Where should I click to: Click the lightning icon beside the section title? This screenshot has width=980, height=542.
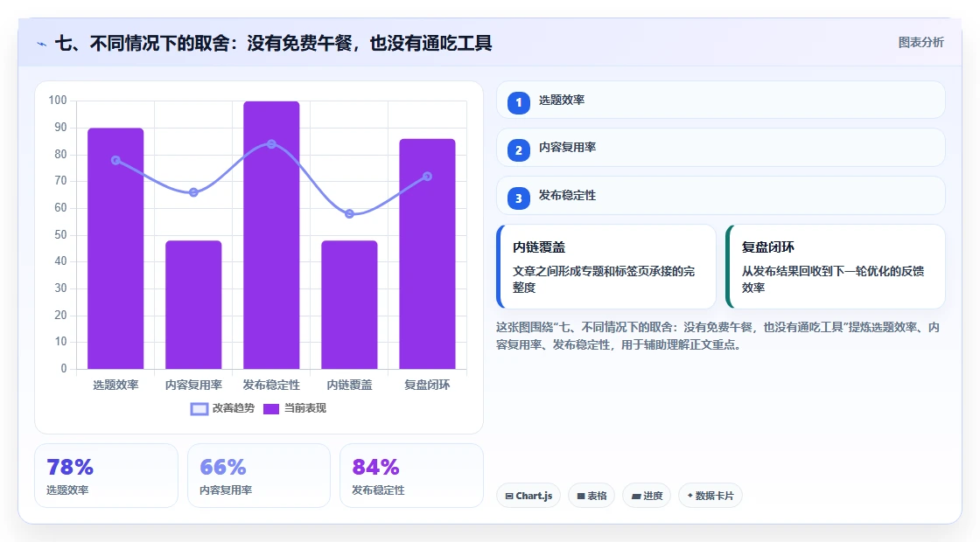(42, 45)
